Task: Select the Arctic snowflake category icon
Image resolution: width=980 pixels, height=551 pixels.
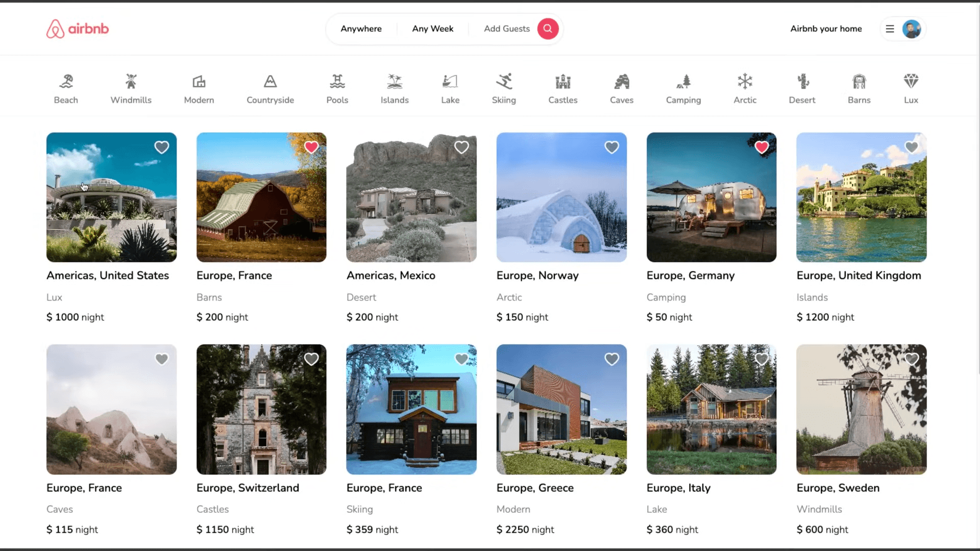Action: pos(745,82)
